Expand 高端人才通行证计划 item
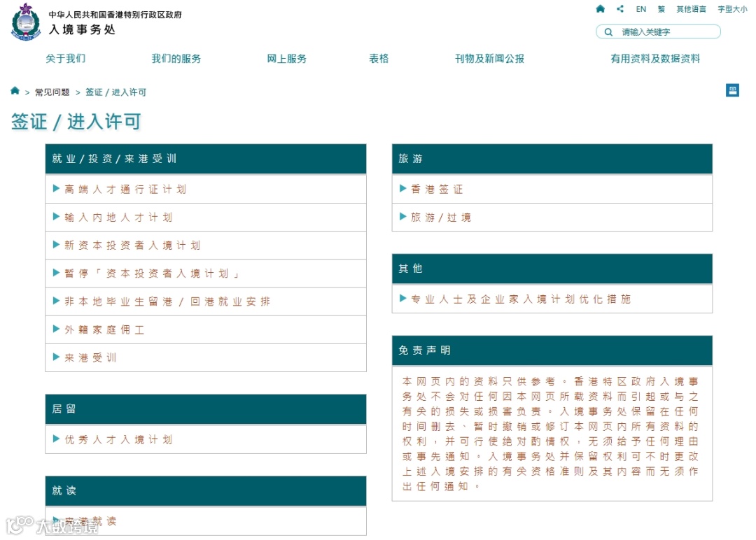The width and height of the screenshot is (756, 540). (206, 189)
